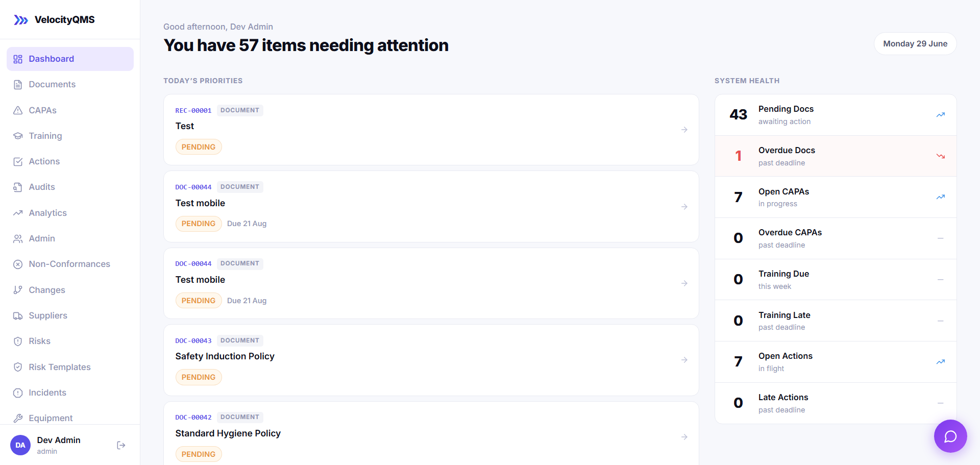Click the Training graduation cap icon
This screenshot has width=980, height=465.
pyautogui.click(x=18, y=136)
